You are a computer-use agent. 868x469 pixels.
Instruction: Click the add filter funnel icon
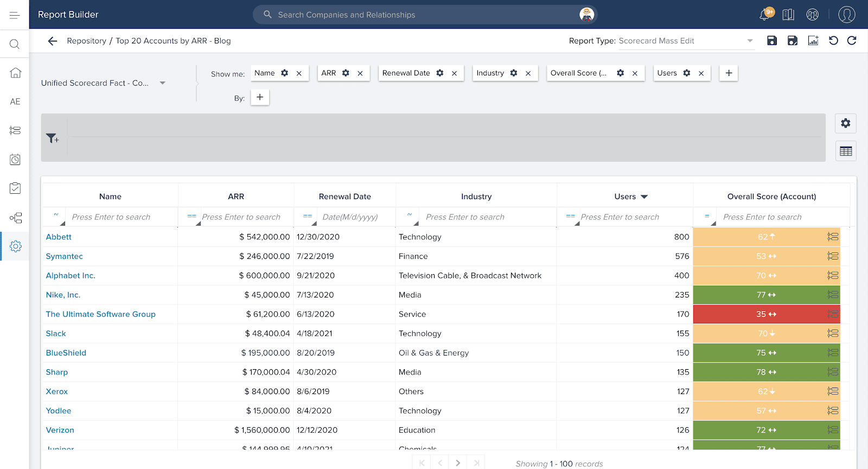[x=53, y=138]
